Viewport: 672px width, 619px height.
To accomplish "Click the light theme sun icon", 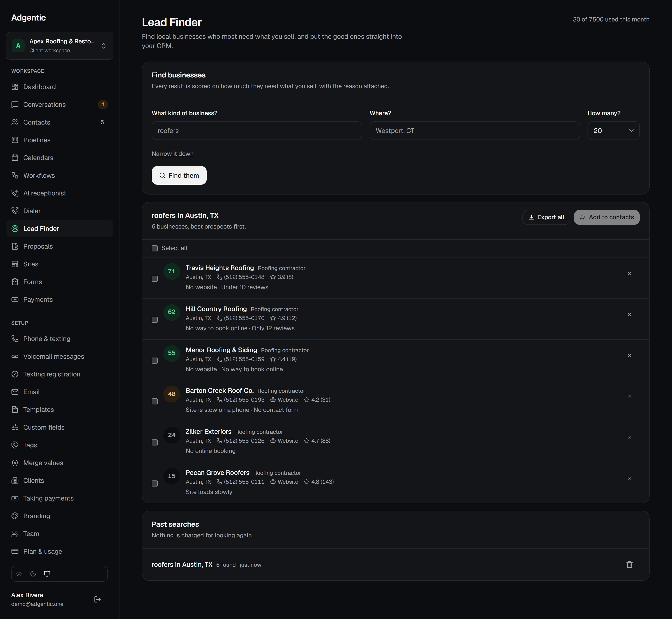I will pyautogui.click(x=19, y=574).
